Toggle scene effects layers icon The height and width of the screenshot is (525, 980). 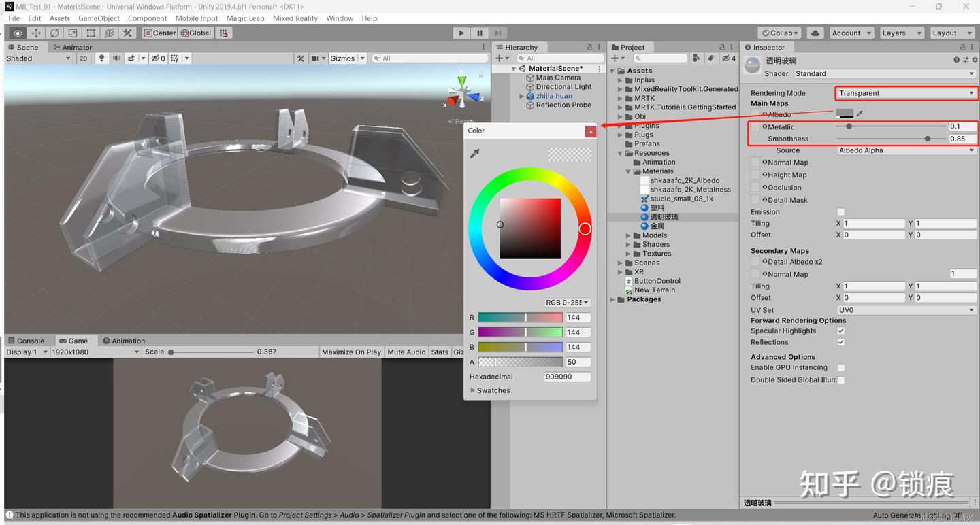point(131,58)
